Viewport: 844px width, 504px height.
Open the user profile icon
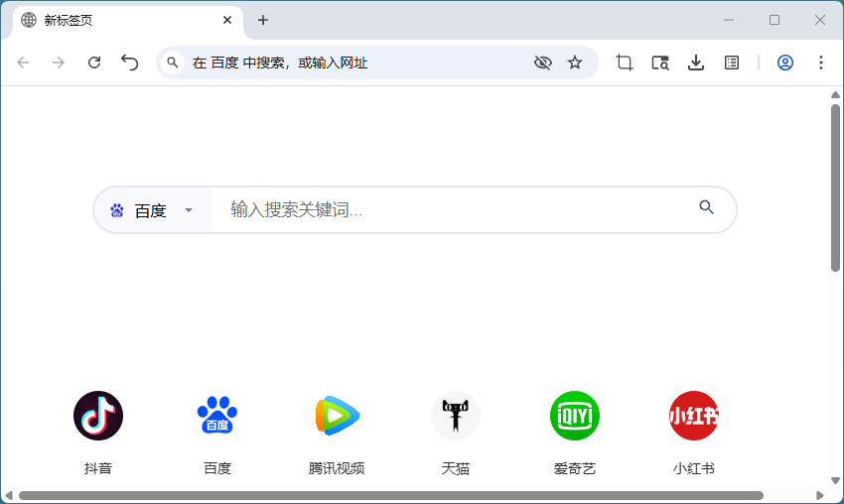785,63
